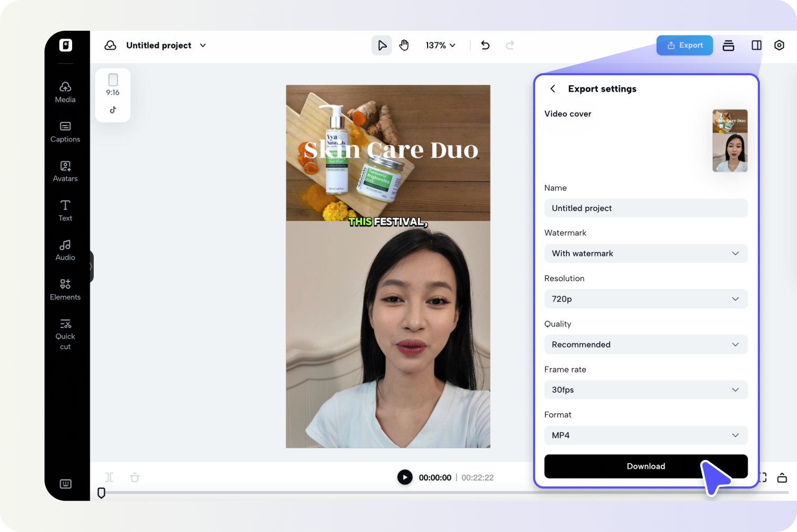The height and width of the screenshot is (532, 797).
Task: Click the 00:22:22 total duration readout
Action: pos(477,477)
